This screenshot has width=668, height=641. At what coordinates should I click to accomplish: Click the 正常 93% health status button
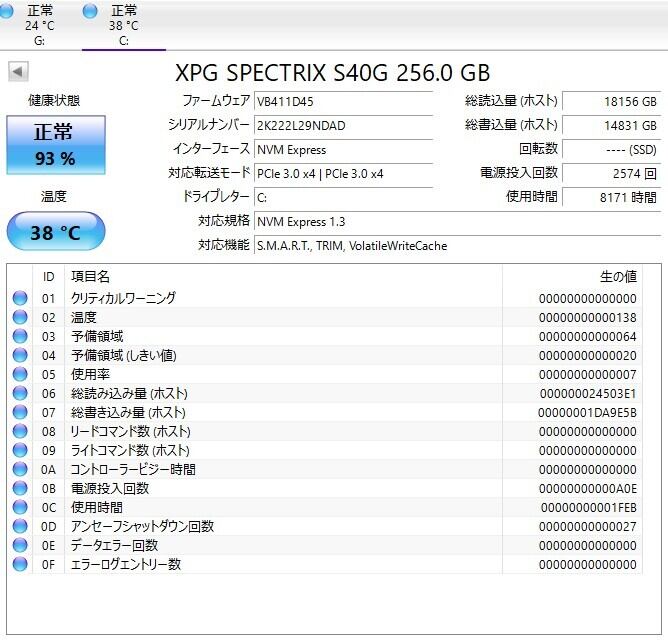(55, 146)
